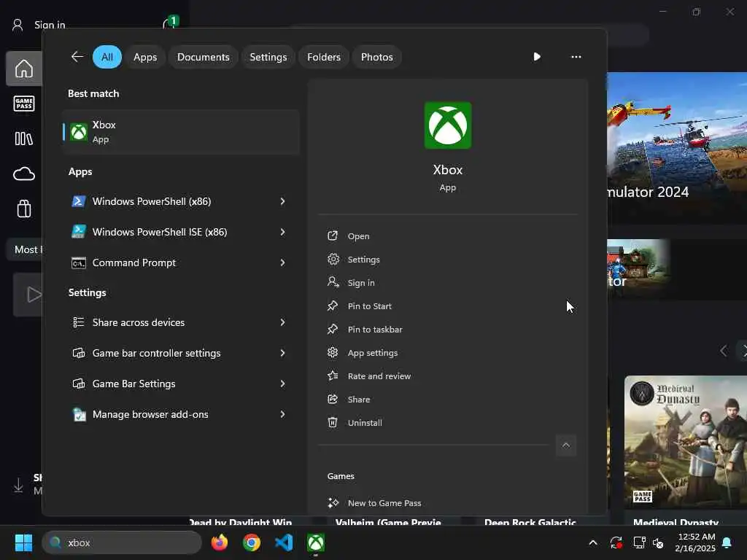Click the network tray icon
The height and width of the screenshot is (560, 747).
click(x=639, y=542)
